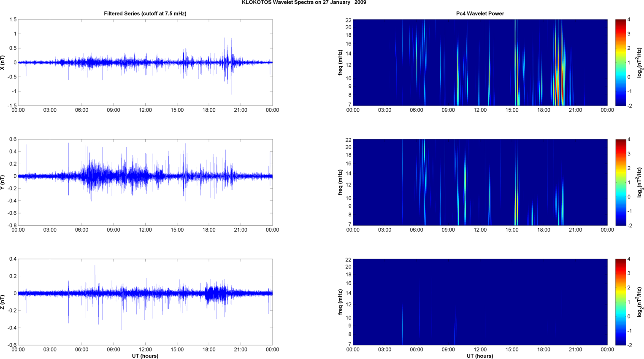This screenshot has height=359, width=644.
Task: Select the bottom Pc4 wavelet spectrogram
Action: coord(480,302)
